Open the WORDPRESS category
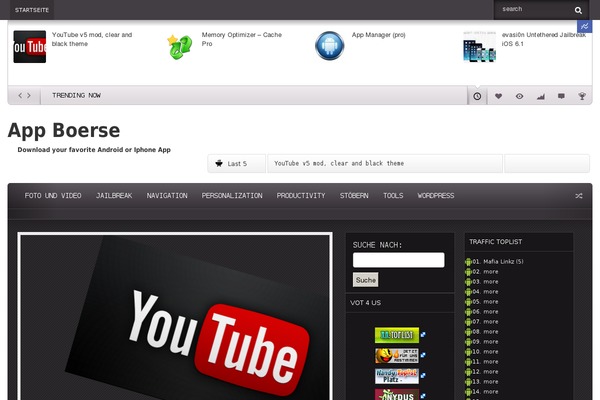Viewport: 600px width, 400px height. (436, 196)
